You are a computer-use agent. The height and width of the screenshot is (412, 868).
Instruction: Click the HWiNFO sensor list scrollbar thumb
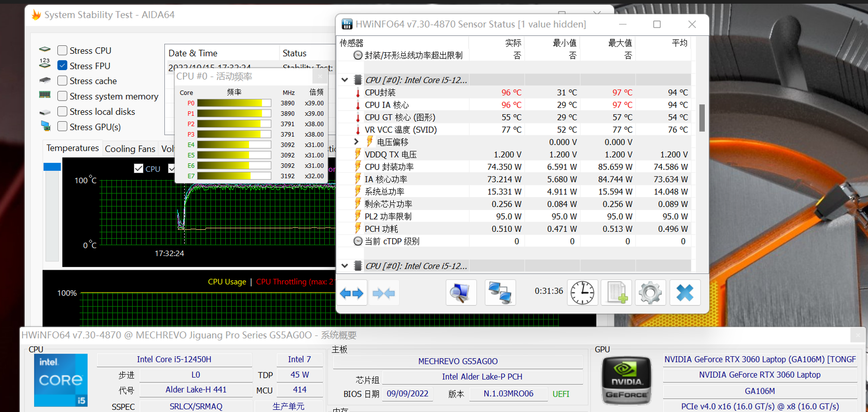point(702,118)
